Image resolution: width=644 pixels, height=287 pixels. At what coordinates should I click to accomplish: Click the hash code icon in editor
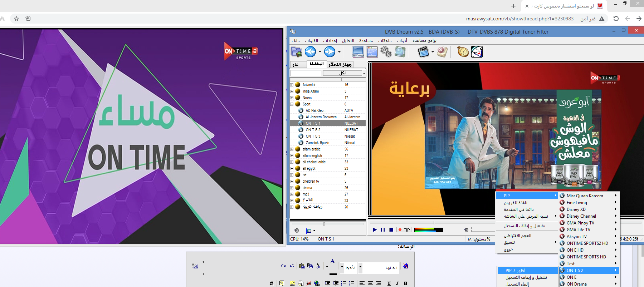pyautogui.click(x=272, y=283)
